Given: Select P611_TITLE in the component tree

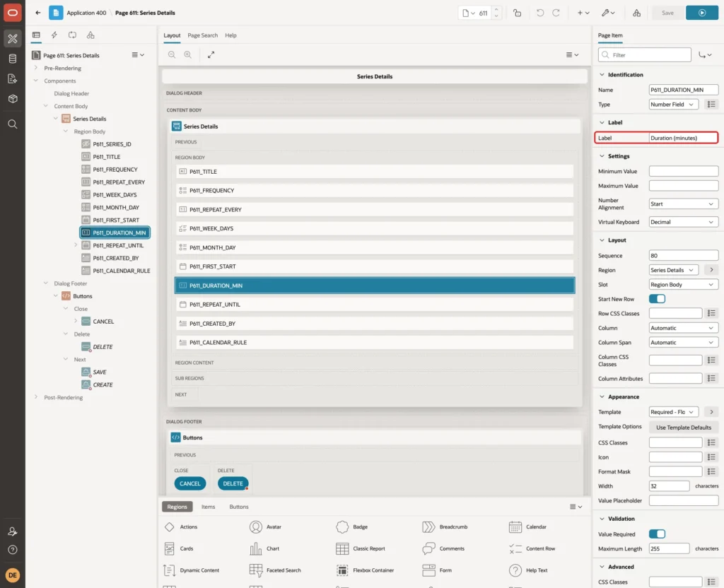Looking at the screenshot, I should 106,157.
